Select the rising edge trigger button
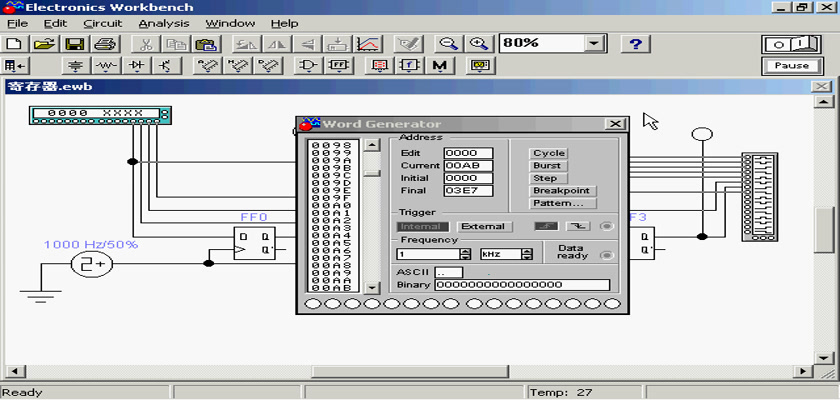Image resolution: width=840 pixels, height=400 pixels. 546,227
